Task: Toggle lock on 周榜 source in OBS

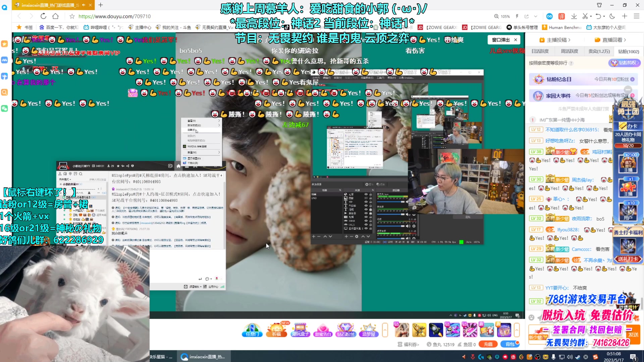Action: (x=371, y=209)
